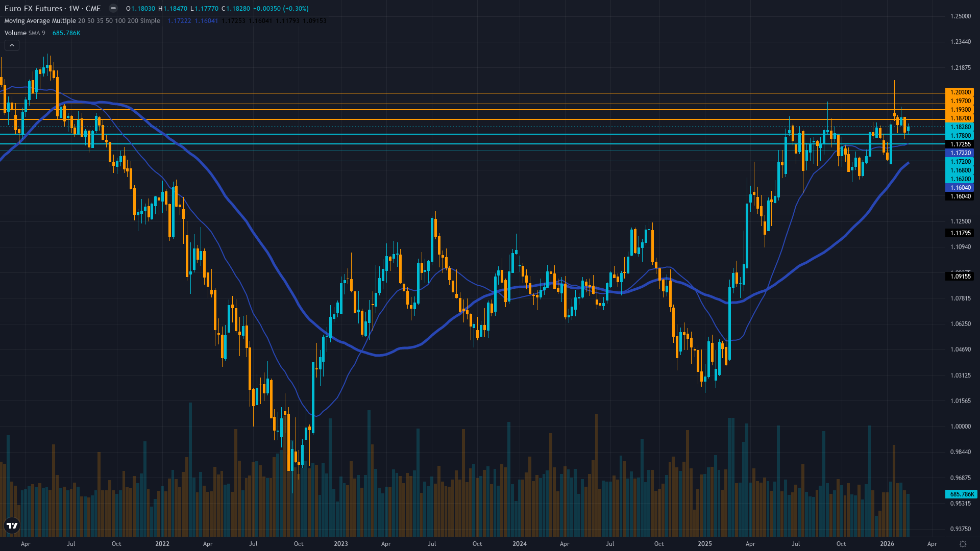This screenshot has width=980, height=551.
Task: Select the orange 1.18700 price label
Action: click(x=960, y=118)
